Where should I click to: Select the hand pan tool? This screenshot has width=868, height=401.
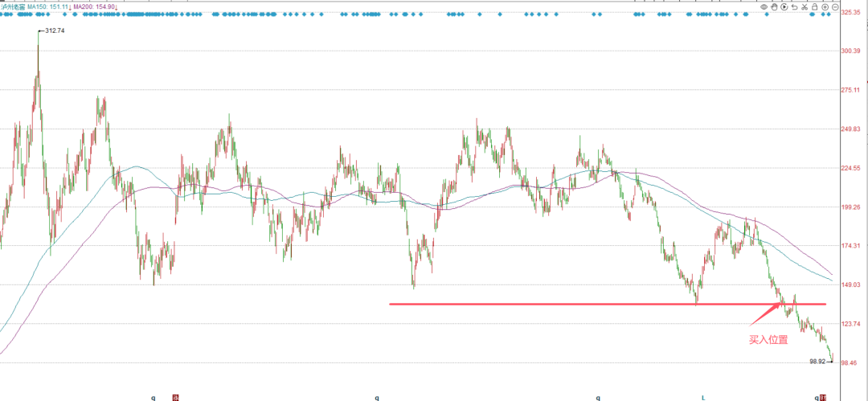point(774,6)
